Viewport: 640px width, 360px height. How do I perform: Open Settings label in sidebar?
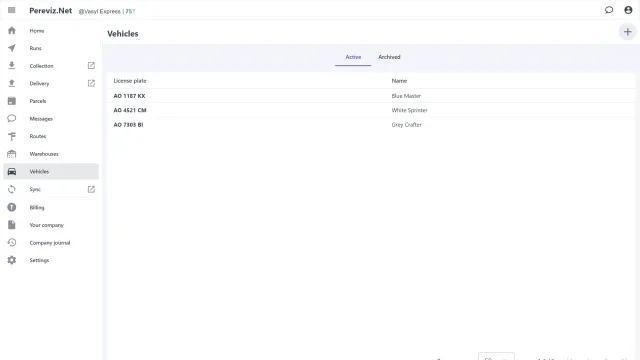tap(39, 260)
